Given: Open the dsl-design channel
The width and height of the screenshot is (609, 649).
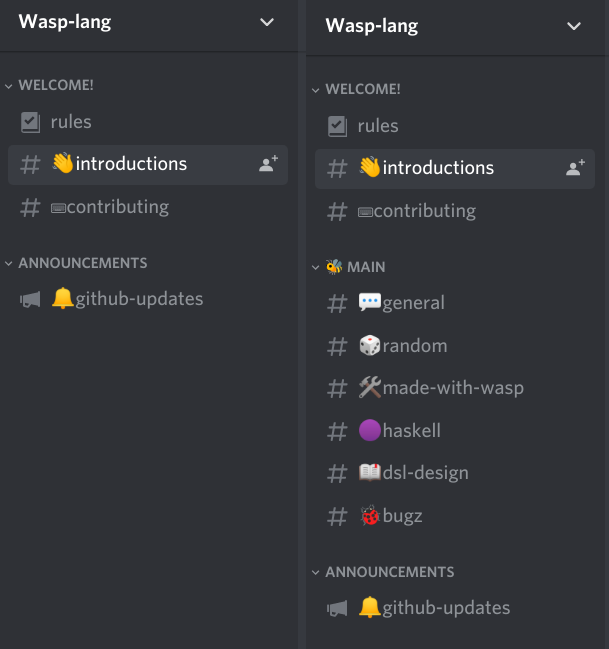Looking at the screenshot, I should coord(425,473).
